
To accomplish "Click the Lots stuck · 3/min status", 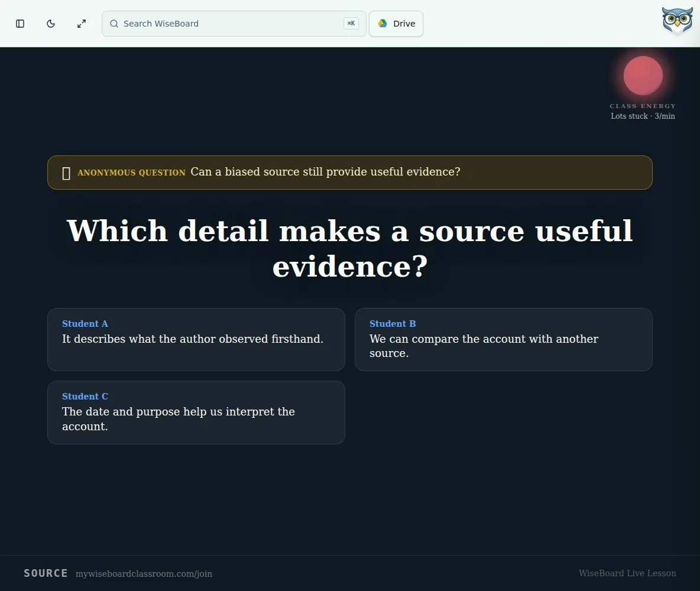I will [x=643, y=116].
